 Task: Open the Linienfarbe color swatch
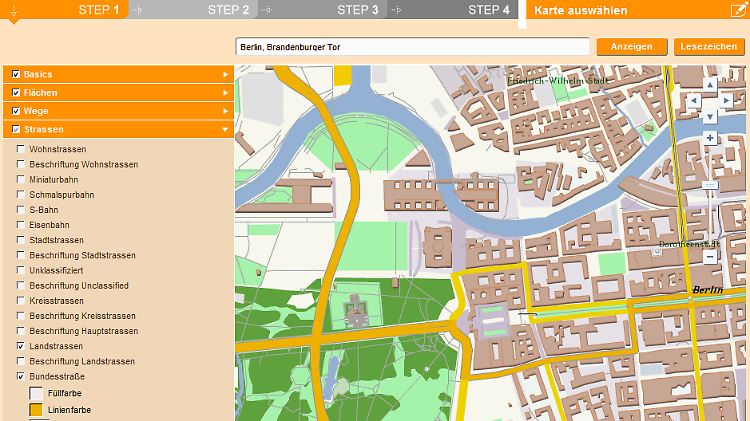pos(36,410)
